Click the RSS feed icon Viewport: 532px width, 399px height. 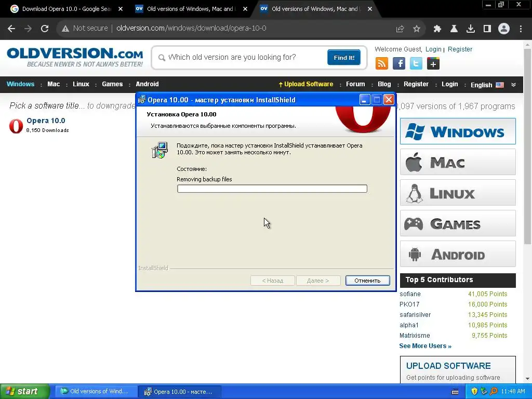pos(382,63)
